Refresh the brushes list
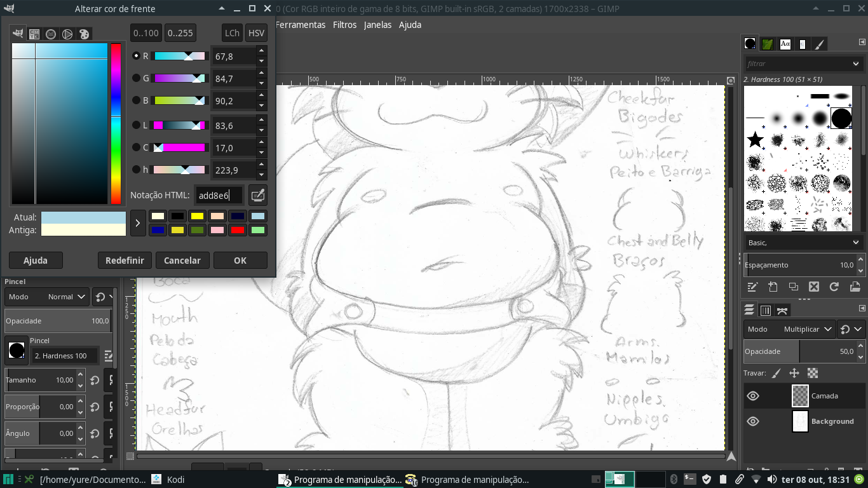Viewport: 868px width, 488px height. coord(834,287)
